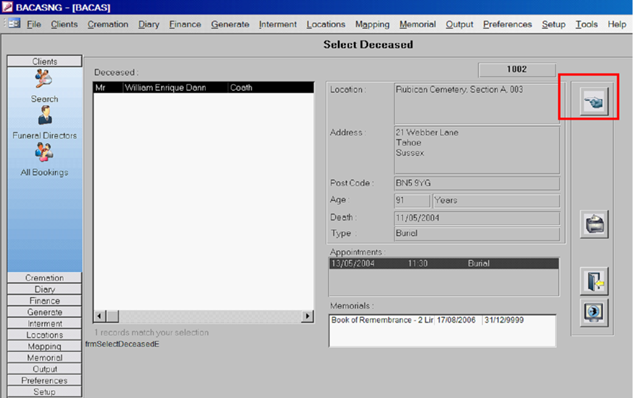This screenshot has height=398, width=633.
Task: Open the Preferences menu
Action: (507, 24)
